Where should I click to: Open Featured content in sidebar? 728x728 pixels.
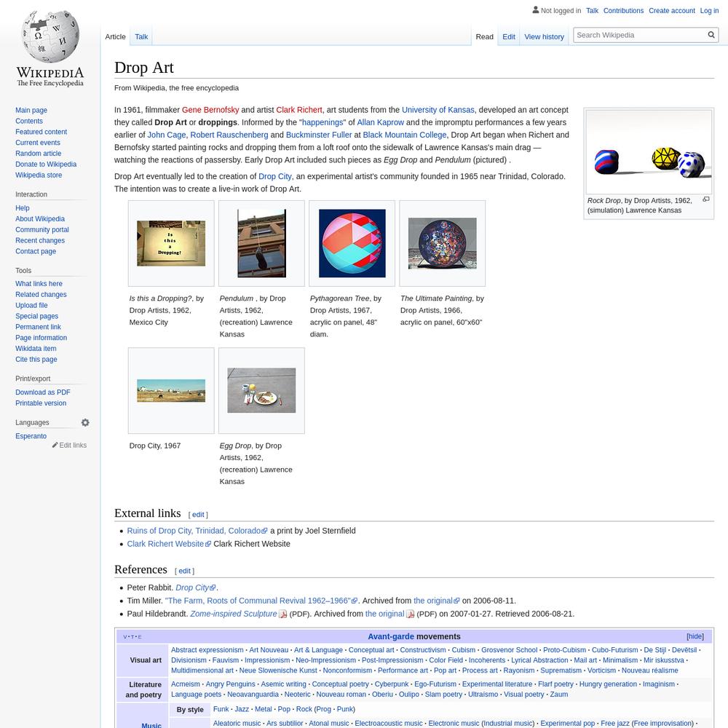click(x=41, y=132)
